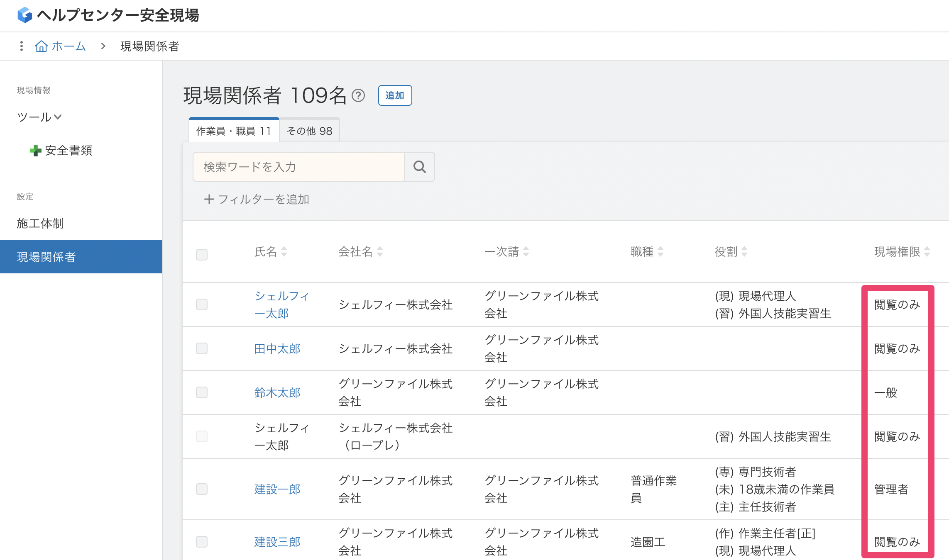Expand the ツール dropdown in sidebar
Screen dimensions: 949x560
[x=39, y=117]
